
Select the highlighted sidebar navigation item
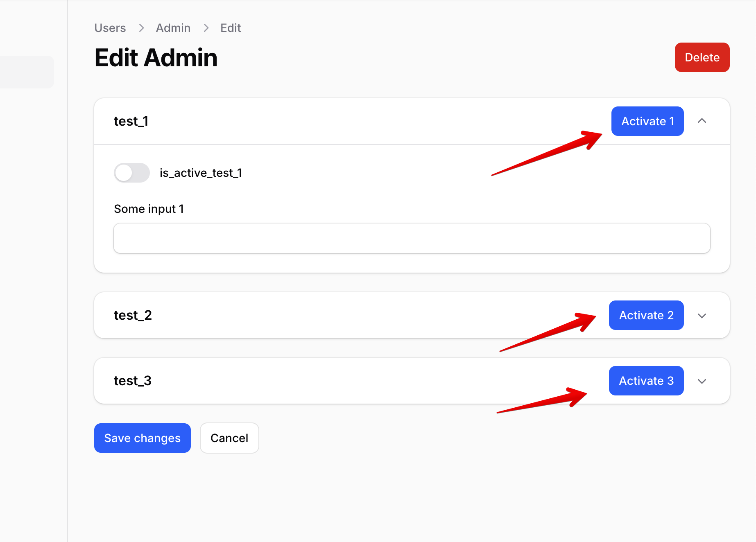27,72
